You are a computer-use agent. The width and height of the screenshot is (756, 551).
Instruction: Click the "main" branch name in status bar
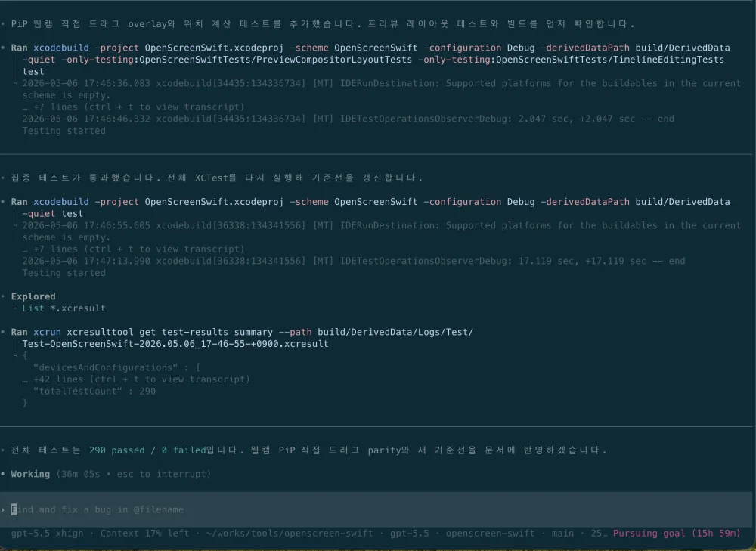[x=562, y=533]
